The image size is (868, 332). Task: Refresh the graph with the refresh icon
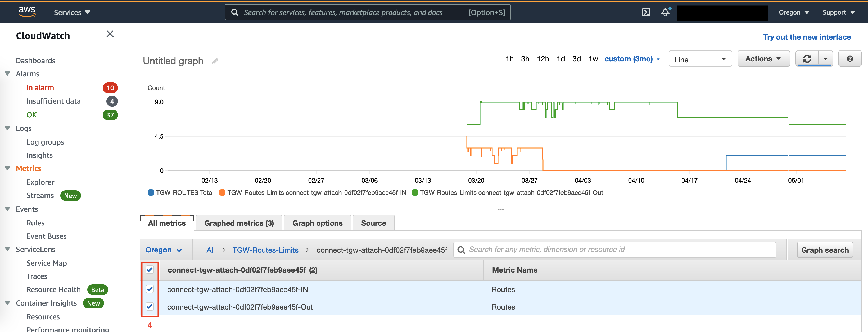click(807, 59)
